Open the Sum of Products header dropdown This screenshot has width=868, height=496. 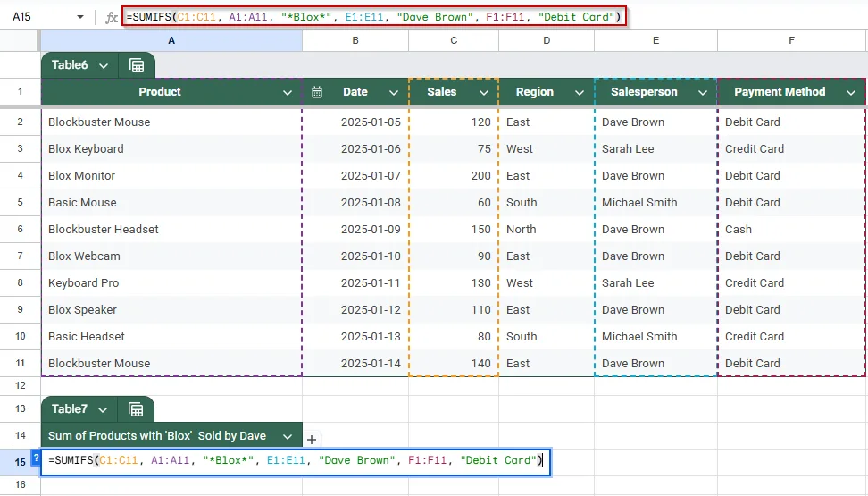pos(288,437)
